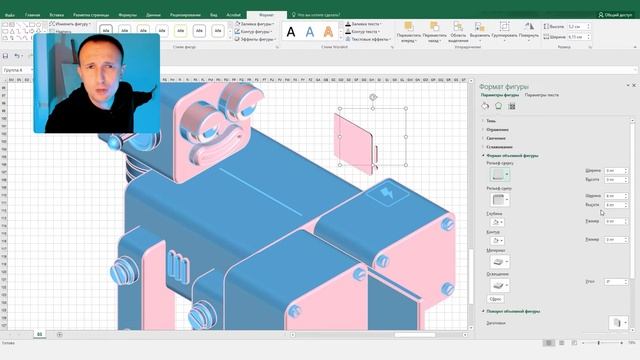Open the Текстовые эффекты dropdown
Image resolution: width=640 pixels, height=360 pixels.
coord(368,39)
